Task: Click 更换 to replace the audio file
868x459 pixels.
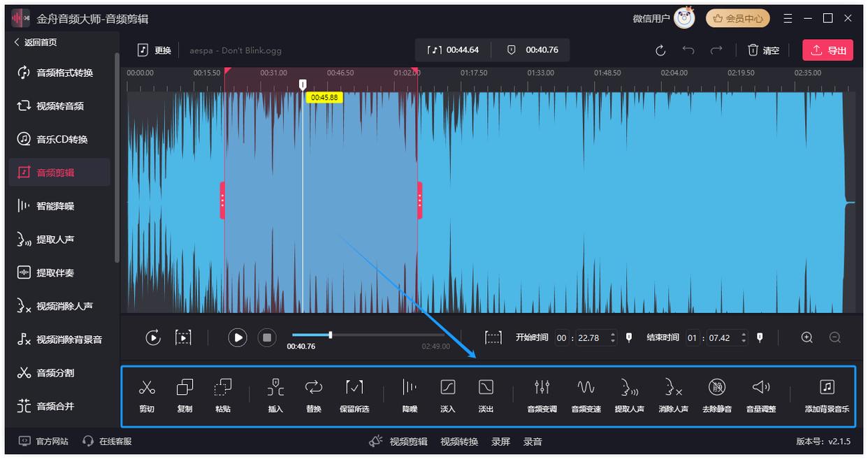Action: [x=154, y=50]
